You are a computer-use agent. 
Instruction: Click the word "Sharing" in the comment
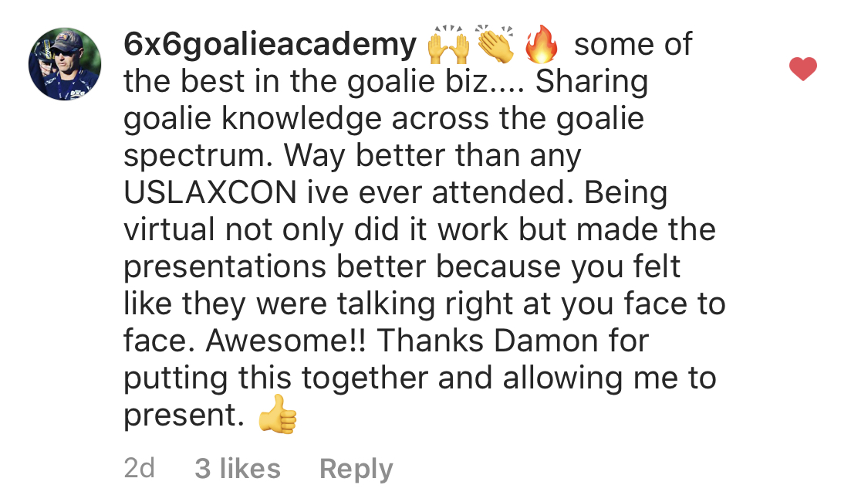click(x=592, y=83)
